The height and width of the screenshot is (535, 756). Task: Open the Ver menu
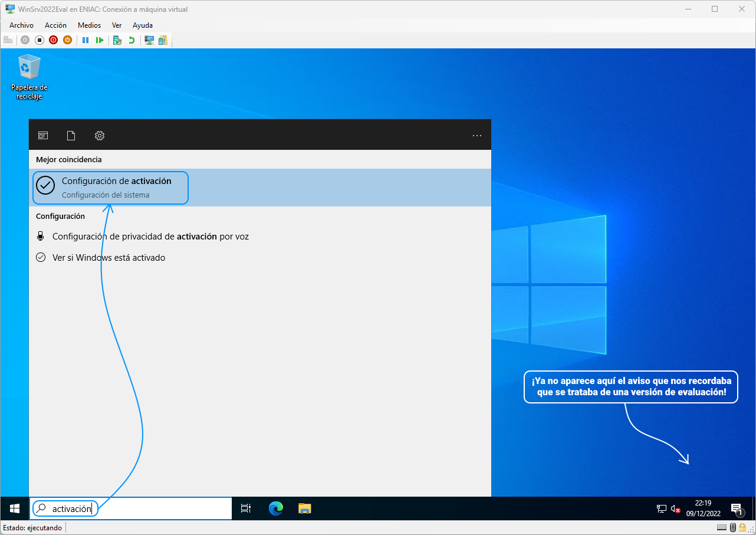117,25
